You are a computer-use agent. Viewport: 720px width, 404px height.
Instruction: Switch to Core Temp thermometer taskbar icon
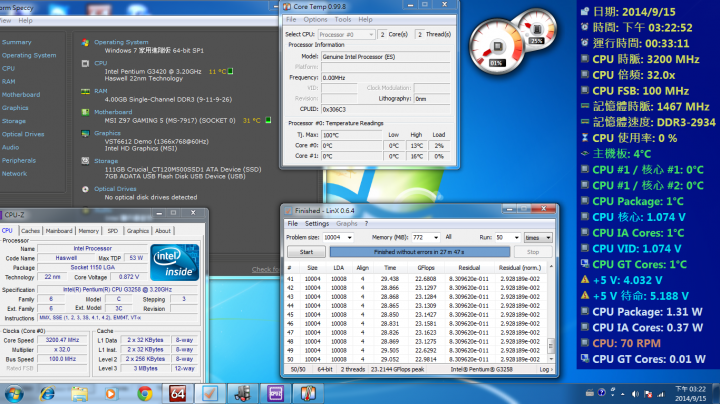tap(308, 393)
